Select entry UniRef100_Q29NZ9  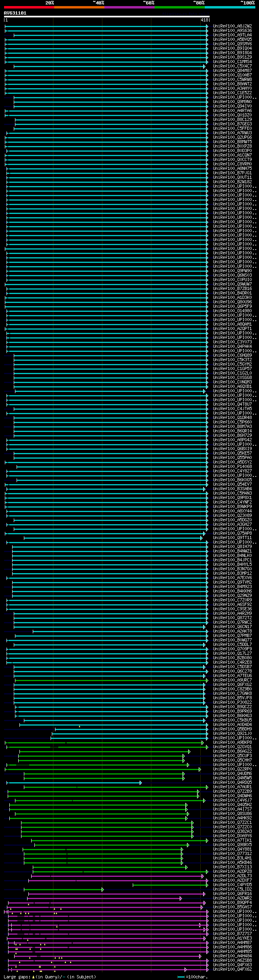coord(232,595)
